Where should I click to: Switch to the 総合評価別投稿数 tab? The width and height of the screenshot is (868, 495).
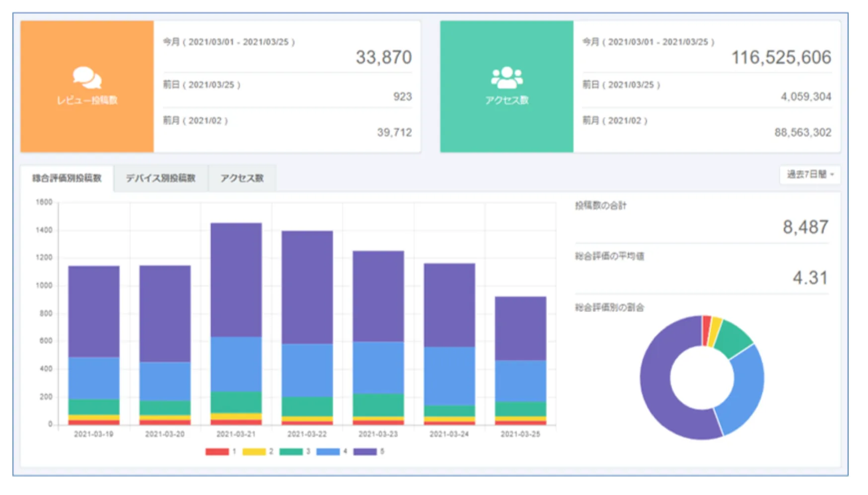pyautogui.click(x=67, y=178)
